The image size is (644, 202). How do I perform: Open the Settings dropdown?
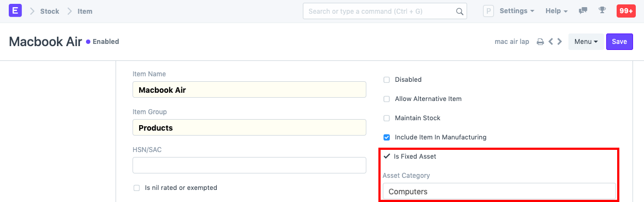coord(517,11)
